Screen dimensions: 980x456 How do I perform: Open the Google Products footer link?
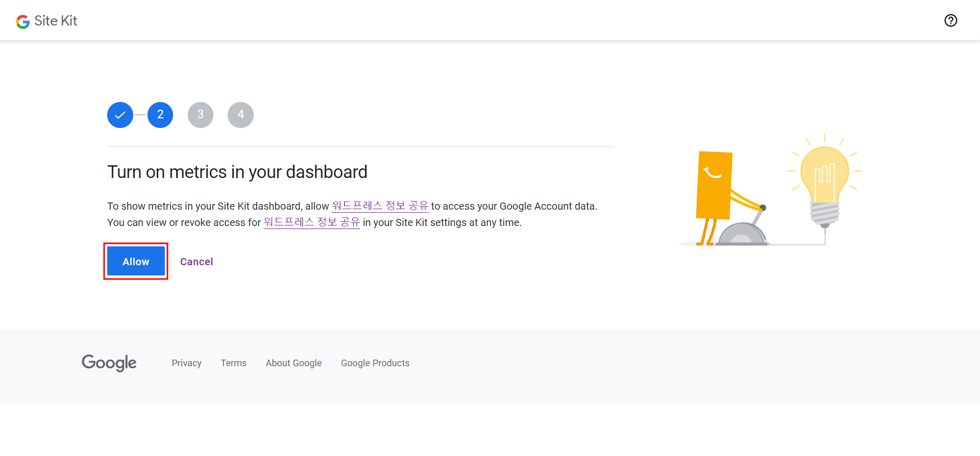coord(375,363)
